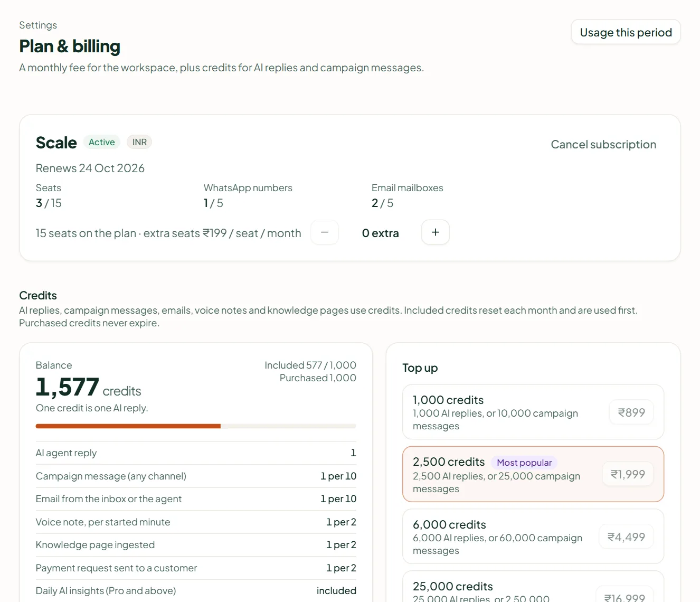700x602 pixels.
Task: Decrease extra seats with the minus button
Action: click(325, 232)
